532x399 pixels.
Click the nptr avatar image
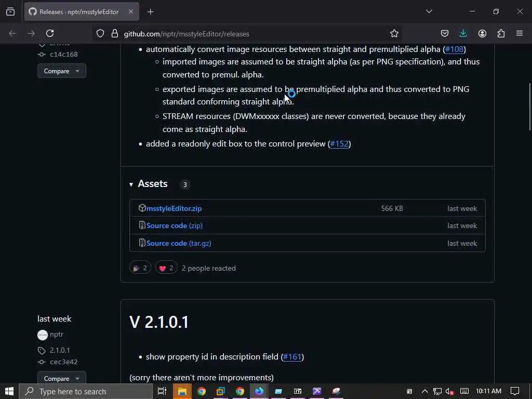pos(43,335)
